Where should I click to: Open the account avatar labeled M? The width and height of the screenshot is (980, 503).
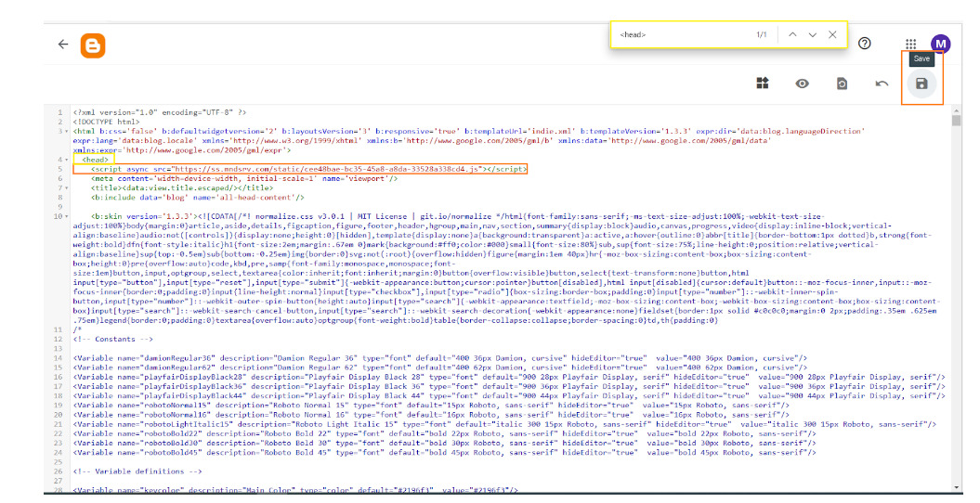pos(940,44)
